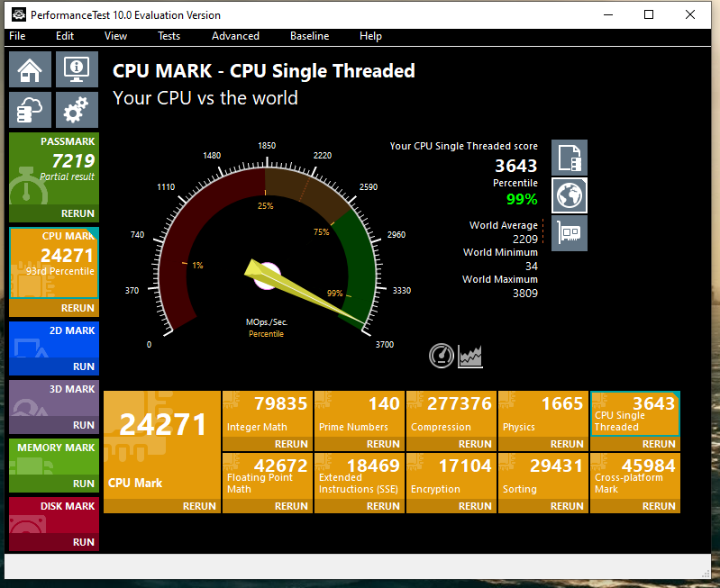The height and width of the screenshot is (588, 720).
Task: Switch to the distribution chart view icon
Action: [x=470, y=357]
